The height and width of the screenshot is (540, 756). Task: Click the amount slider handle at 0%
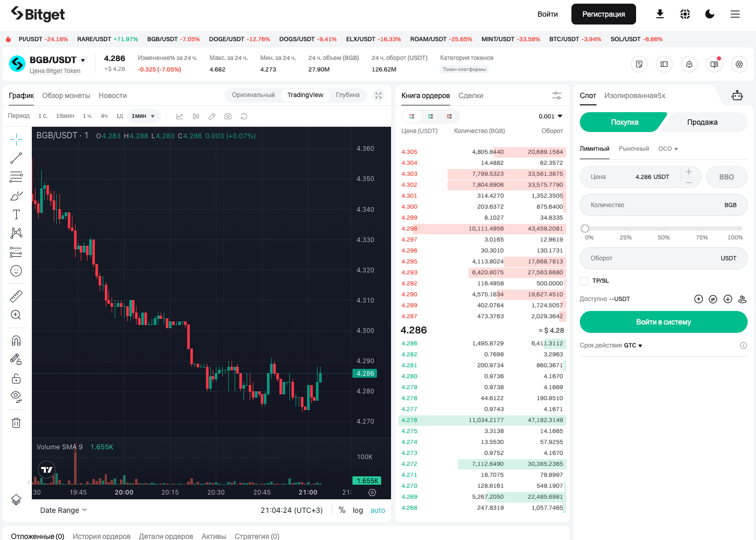coord(585,229)
